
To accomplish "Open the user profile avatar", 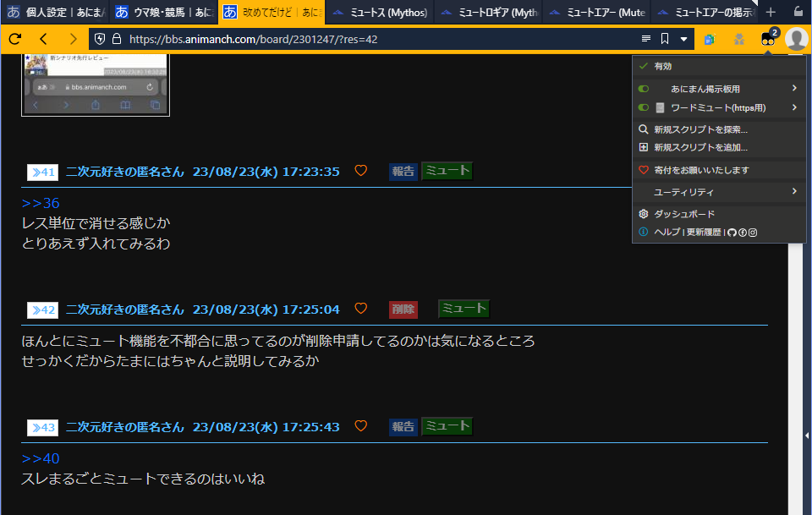I will (797, 40).
